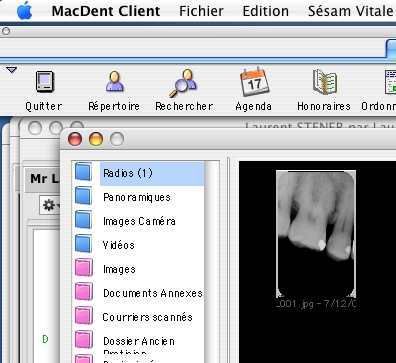Click the blue folder icon beside Vidéos
396x363 pixels.
point(83,244)
